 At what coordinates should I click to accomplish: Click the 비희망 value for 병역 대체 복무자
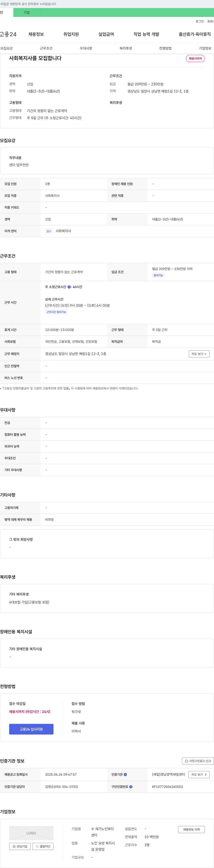49,520
